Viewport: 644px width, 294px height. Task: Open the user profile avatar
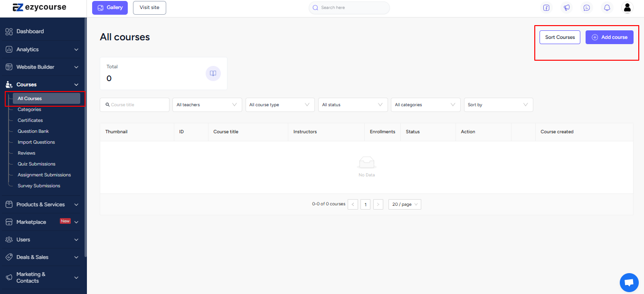point(627,8)
